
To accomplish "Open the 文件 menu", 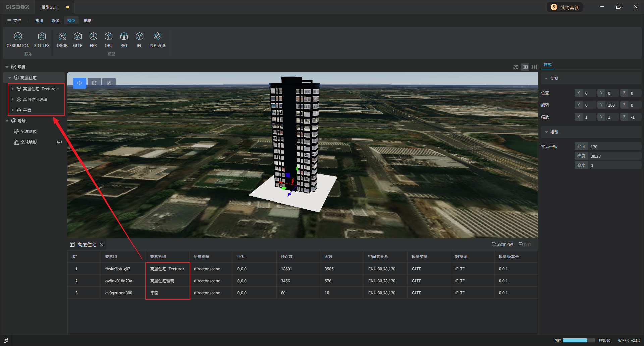I will click(x=14, y=21).
